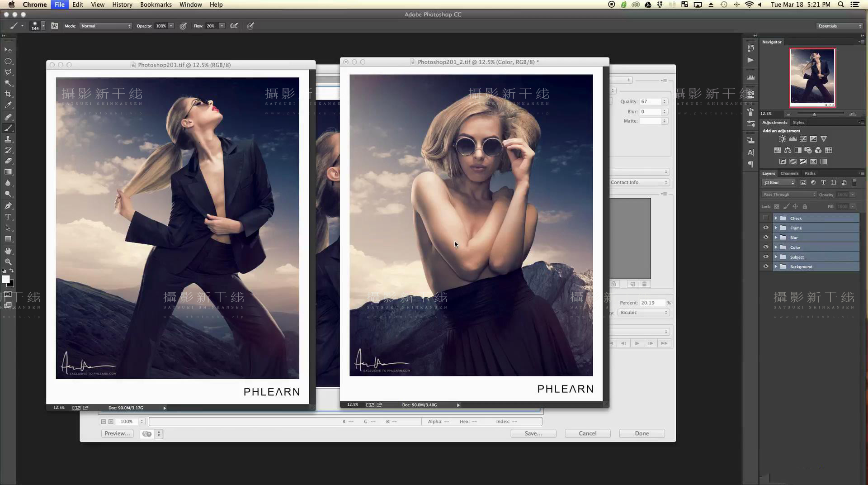The height and width of the screenshot is (485, 868).
Task: Click the Preview... button
Action: pos(117,433)
